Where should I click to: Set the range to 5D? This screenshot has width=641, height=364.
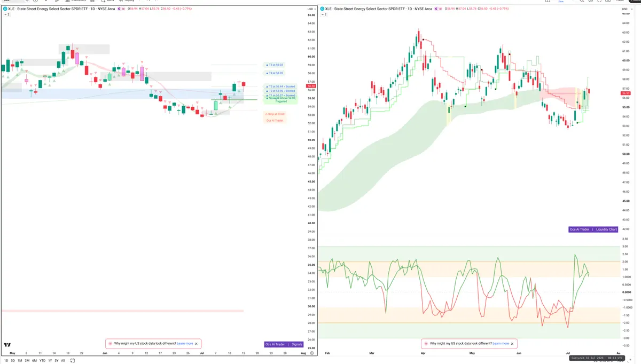click(13, 361)
